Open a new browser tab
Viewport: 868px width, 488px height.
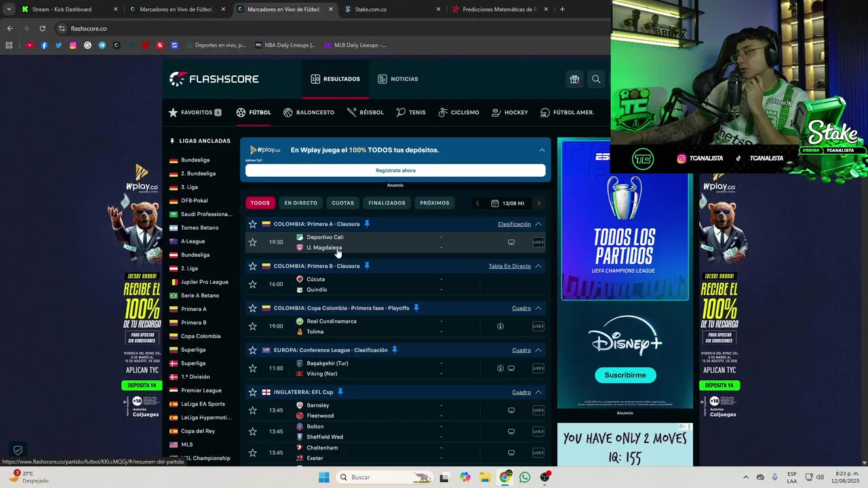[562, 9]
